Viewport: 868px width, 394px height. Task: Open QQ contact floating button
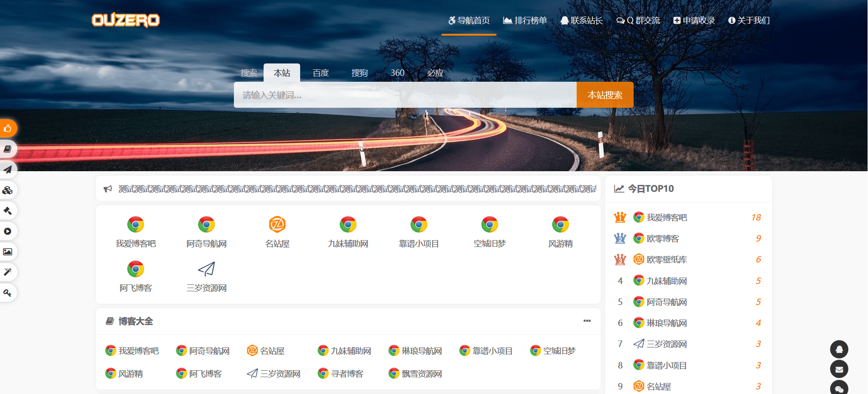coord(839,349)
